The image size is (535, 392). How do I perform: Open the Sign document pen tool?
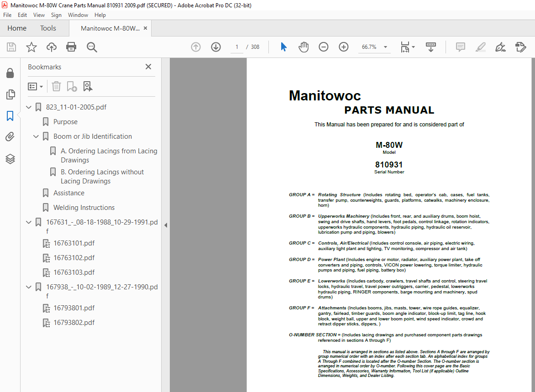coord(501,47)
